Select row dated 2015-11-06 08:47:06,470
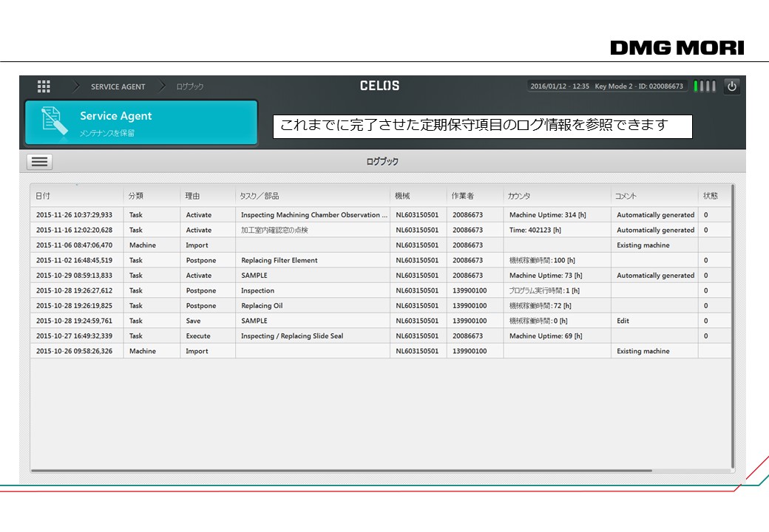Viewport: 769px width, 532px height. [x=381, y=245]
